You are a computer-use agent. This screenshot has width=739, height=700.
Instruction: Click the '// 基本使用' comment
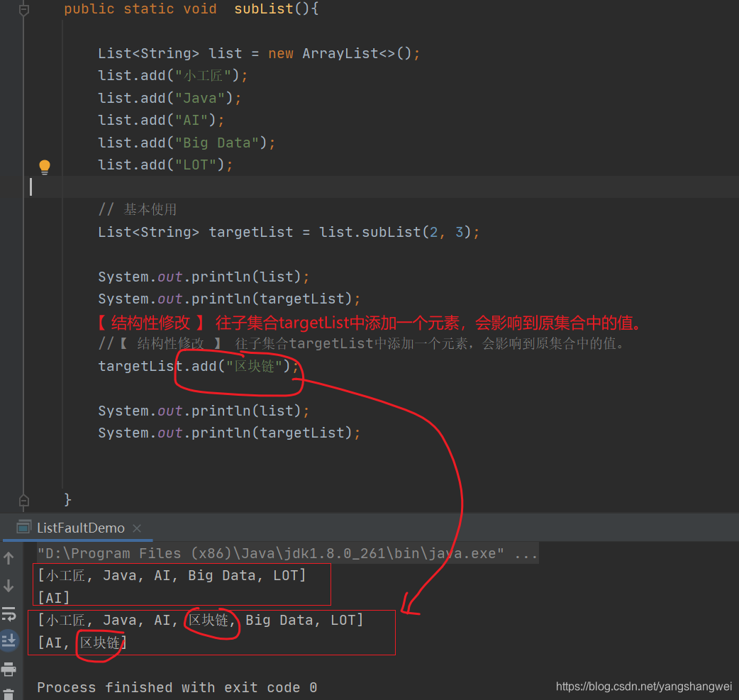click(137, 209)
